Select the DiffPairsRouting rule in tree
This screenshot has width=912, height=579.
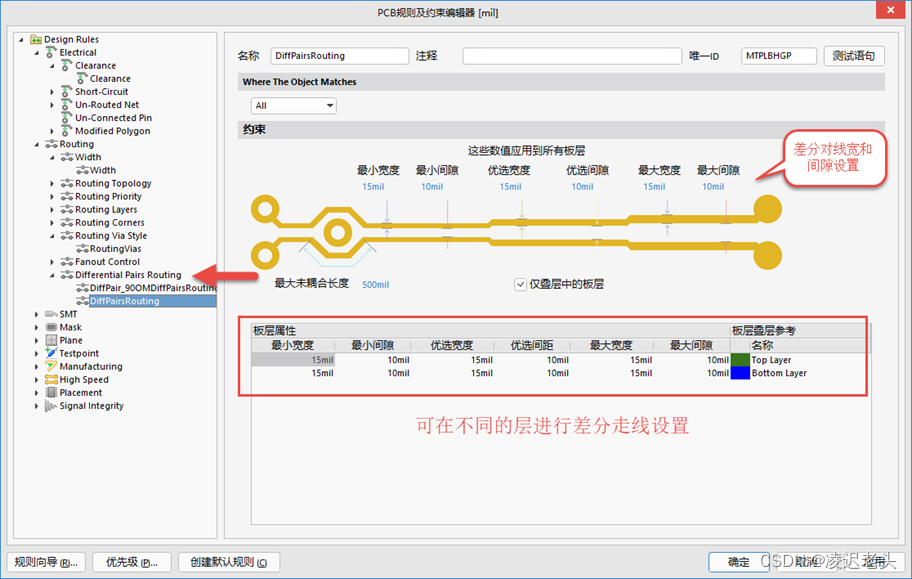124,301
